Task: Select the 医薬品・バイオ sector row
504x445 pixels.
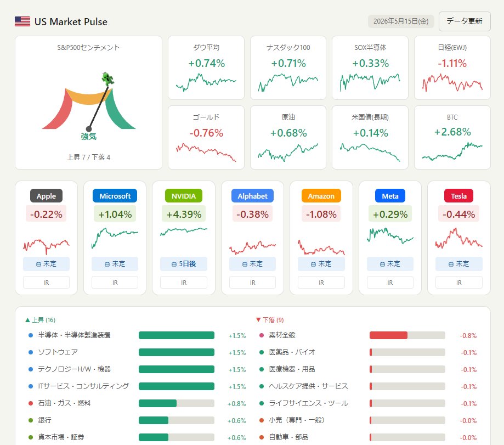Action: pos(368,352)
